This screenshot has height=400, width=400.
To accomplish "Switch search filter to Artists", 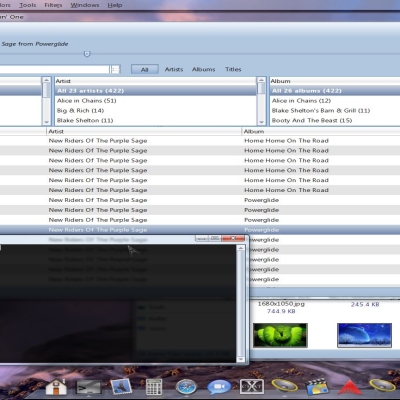I will (174, 69).
